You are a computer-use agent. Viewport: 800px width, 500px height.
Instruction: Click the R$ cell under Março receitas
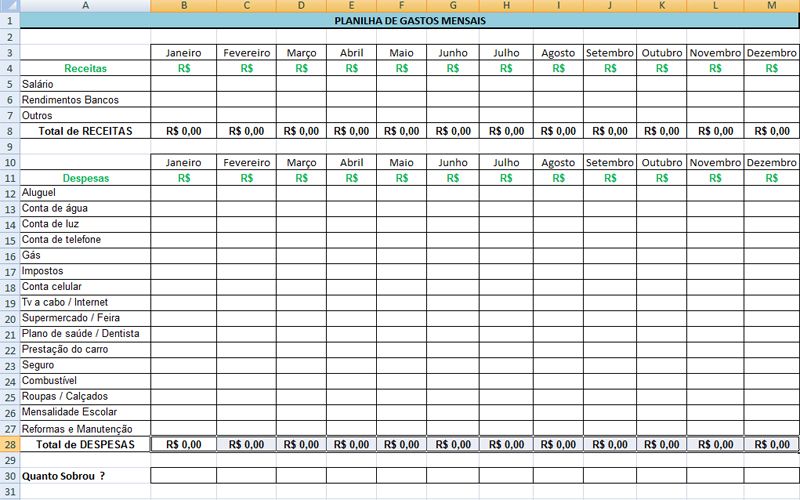tap(301, 68)
